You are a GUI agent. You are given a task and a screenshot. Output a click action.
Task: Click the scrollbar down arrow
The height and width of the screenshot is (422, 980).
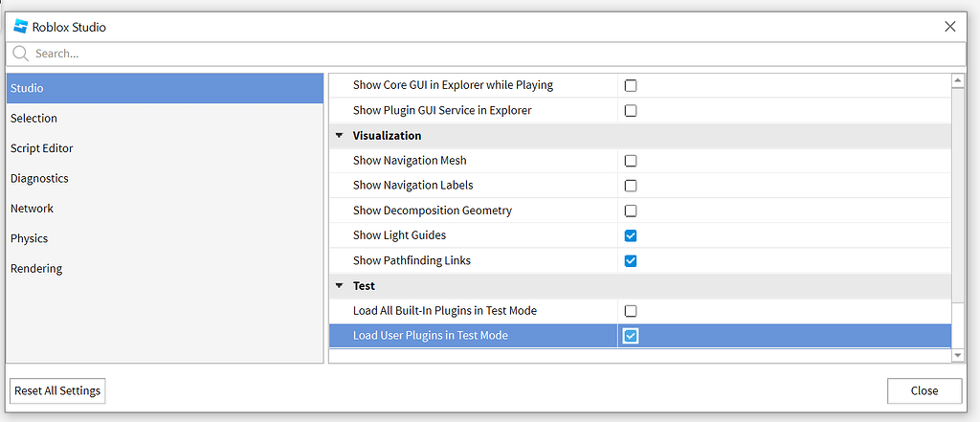958,355
